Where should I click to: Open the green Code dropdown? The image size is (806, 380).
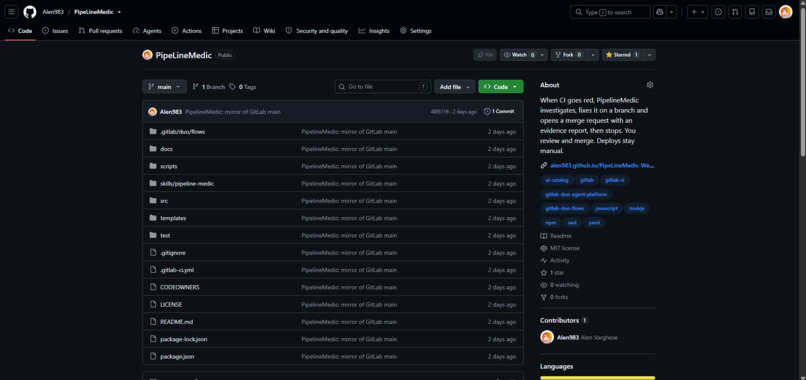[x=501, y=87]
